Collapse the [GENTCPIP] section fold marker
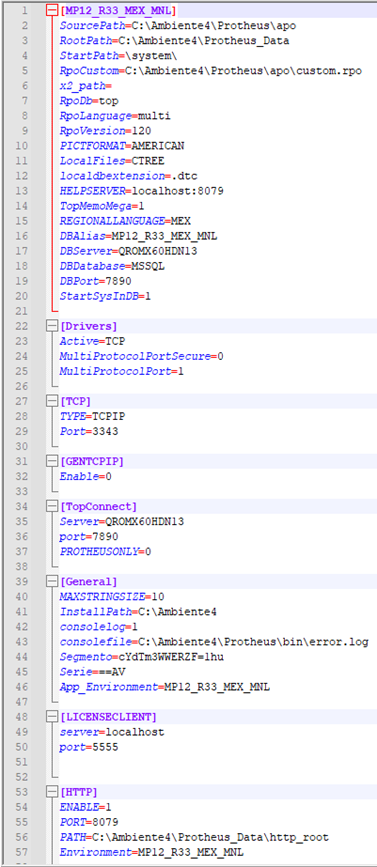 pyautogui.click(x=52, y=460)
